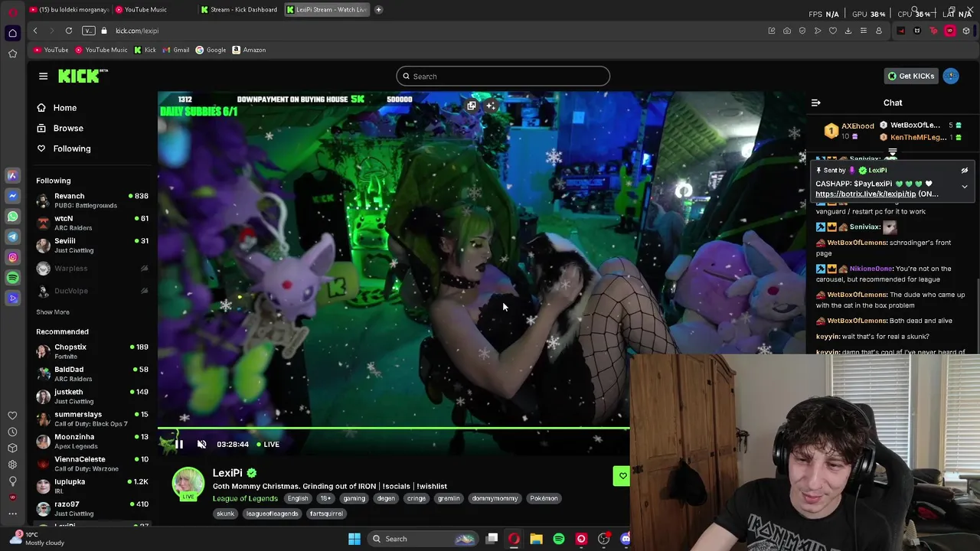Viewport: 980px width, 551px height.
Task: Open Instagram in the browser sidebar
Action: (x=12, y=257)
